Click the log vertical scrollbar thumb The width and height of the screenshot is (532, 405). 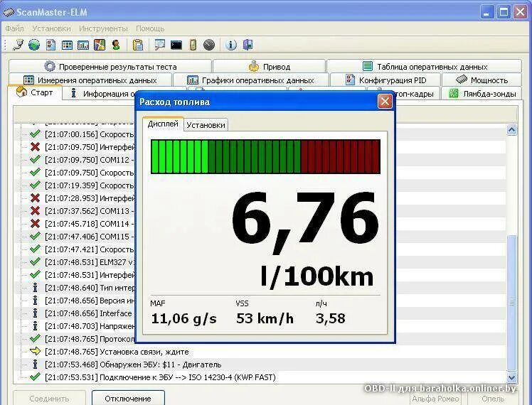tap(511, 302)
